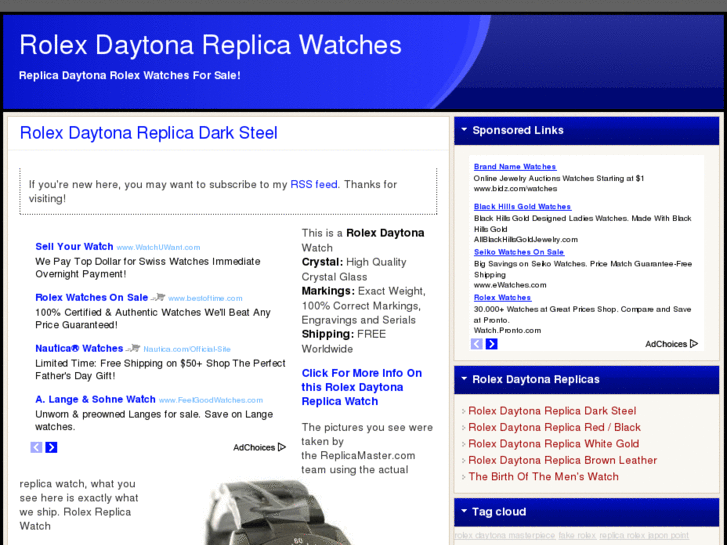Open the Sell Your Watch ad

tap(74, 246)
